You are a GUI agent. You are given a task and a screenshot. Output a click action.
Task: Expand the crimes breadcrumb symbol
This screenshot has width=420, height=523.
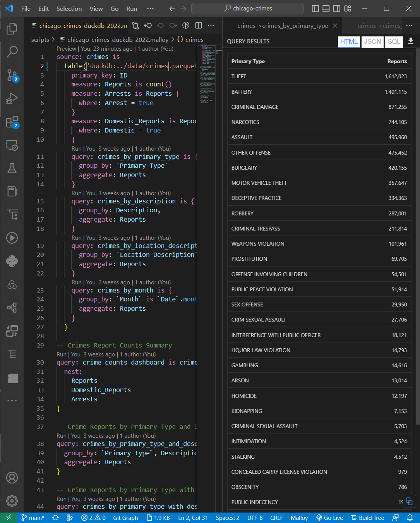pyautogui.click(x=190, y=40)
